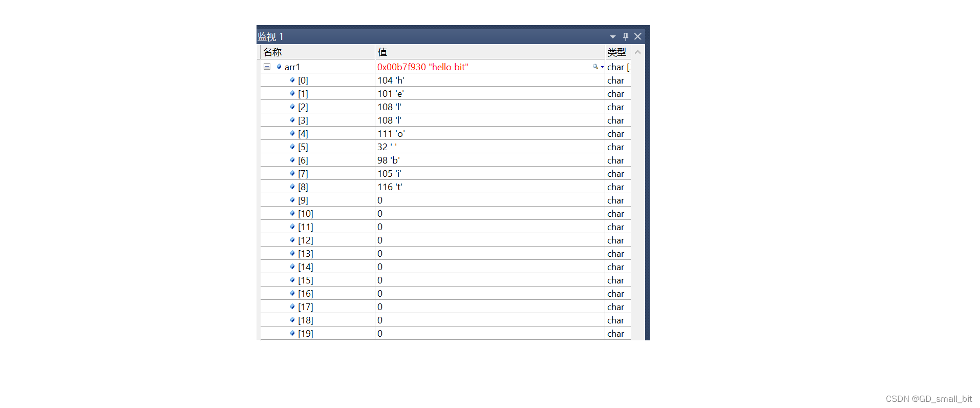
Task: Click the value 101 'e'
Action: (x=391, y=94)
